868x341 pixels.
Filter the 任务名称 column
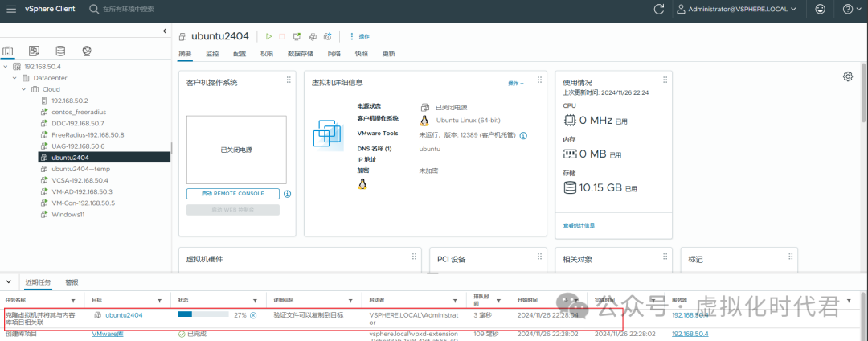click(x=72, y=301)
